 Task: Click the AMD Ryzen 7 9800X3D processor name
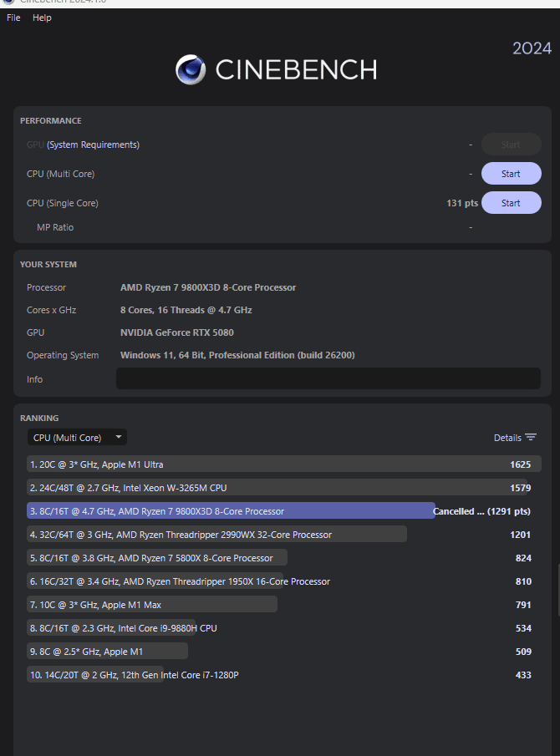pos(208,287)
